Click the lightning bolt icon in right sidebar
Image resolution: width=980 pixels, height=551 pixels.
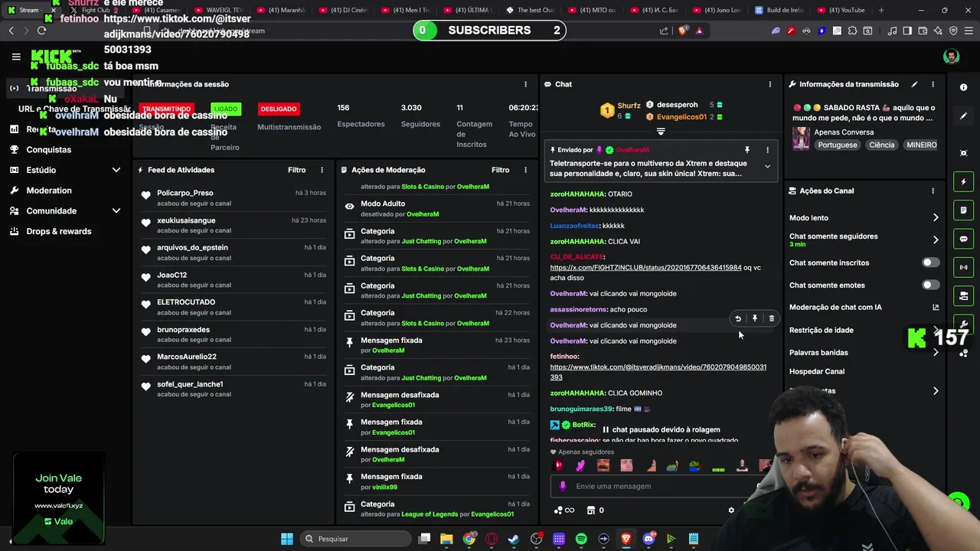pyautogui.click(x=964, y=182)
